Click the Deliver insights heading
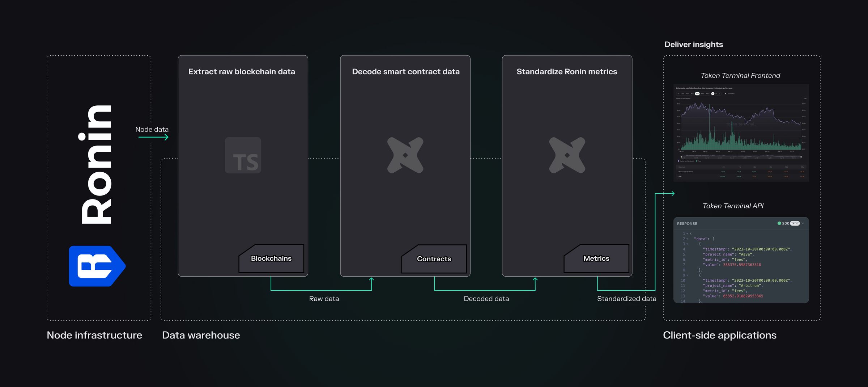The image size is (868, 387). pos(694,45)
